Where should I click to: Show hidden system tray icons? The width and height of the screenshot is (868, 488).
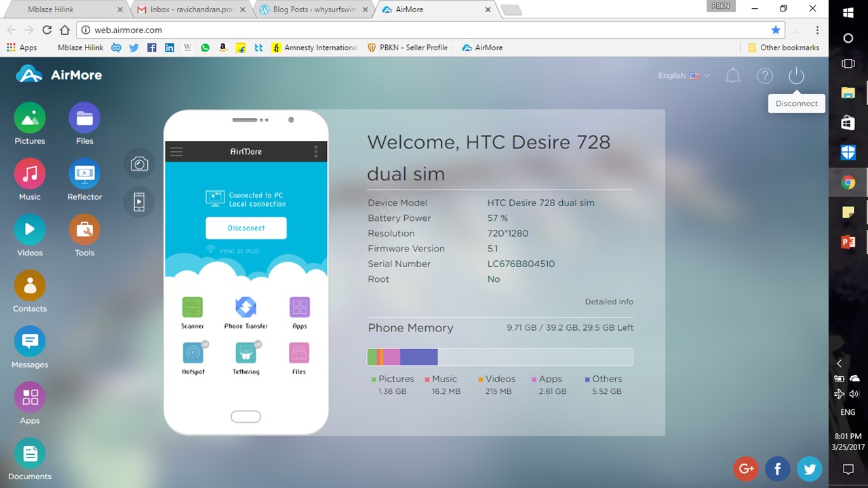pyautogui.click(x=839, y=363)
